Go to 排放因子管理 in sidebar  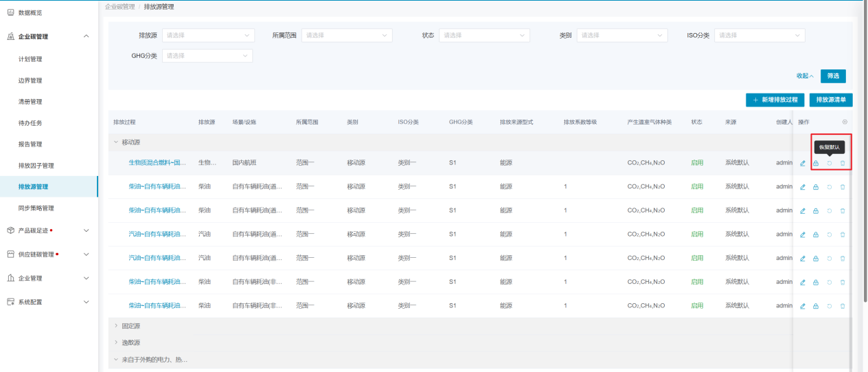click(36, 166)
